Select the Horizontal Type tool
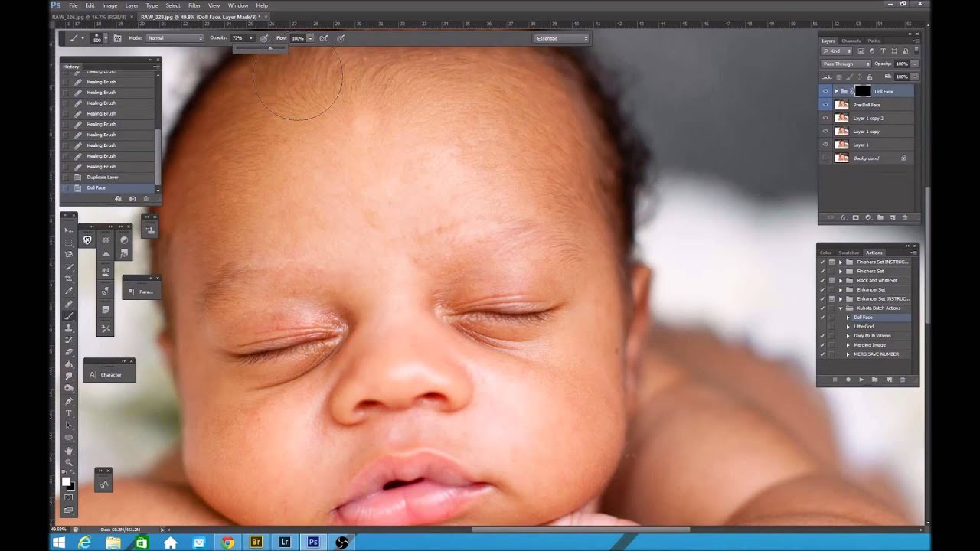The image size is (980, 551). tap(69, 412)
